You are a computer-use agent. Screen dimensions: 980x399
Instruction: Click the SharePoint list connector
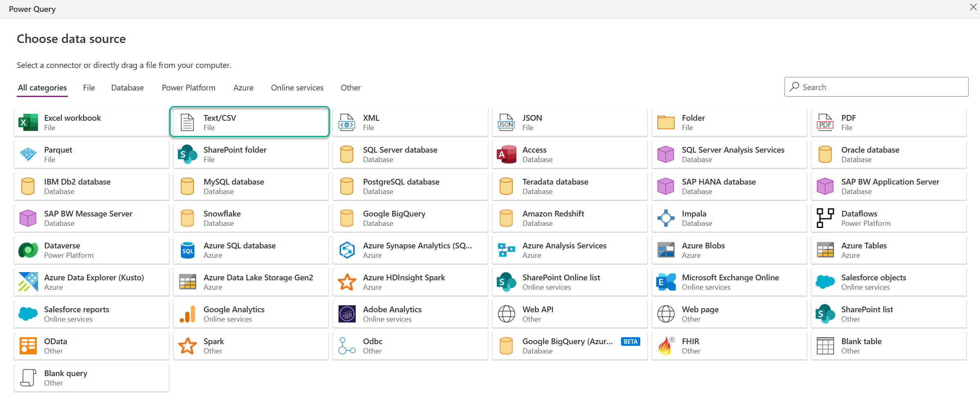pyautogui.click(x=889, y=314)
